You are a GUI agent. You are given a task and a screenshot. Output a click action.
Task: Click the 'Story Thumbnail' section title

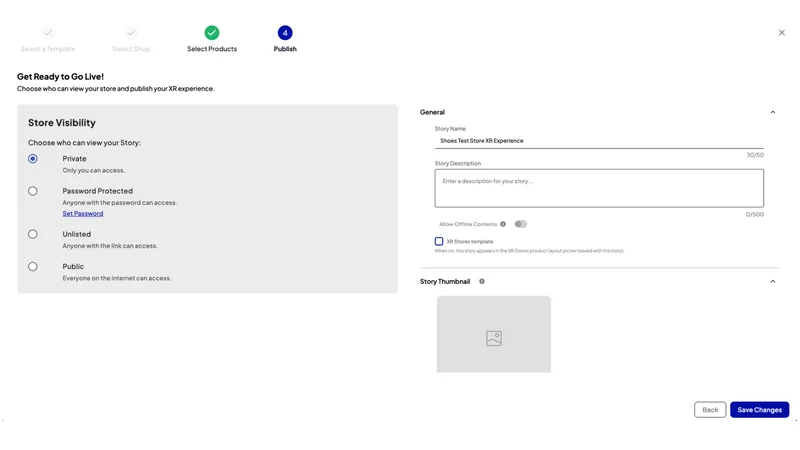[x=445, y=282]
